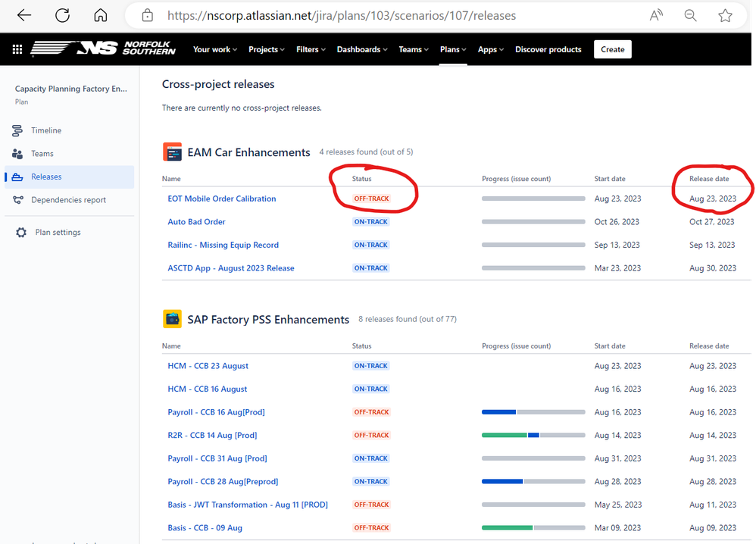The image size is (756, 544).
Task: Open the Payroll - CCB 28 Aug[Preprod] release
Action: tap(223, 482)
